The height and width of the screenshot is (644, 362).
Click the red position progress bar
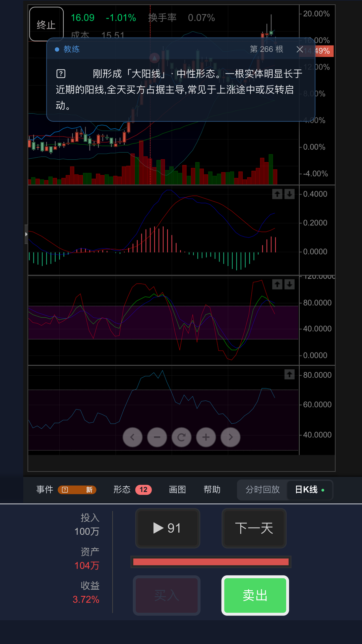click(211, 562)
